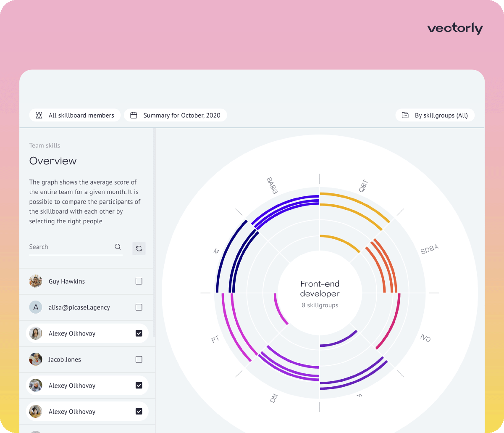Tick the Jacob Jones checkbox
This screenshot has height=433, width=504.
(x=139, y=359)
